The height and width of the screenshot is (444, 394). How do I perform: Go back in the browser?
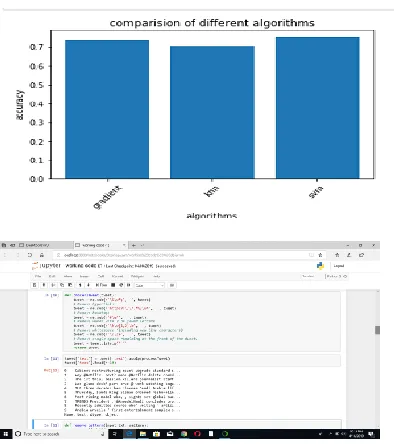(x=5, y=255)
